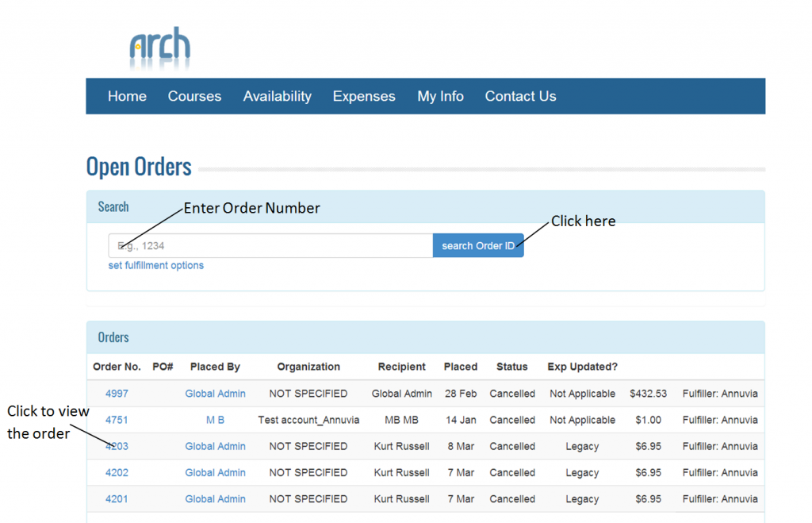
Task: Click the Status column header
Action: point(512,367)
